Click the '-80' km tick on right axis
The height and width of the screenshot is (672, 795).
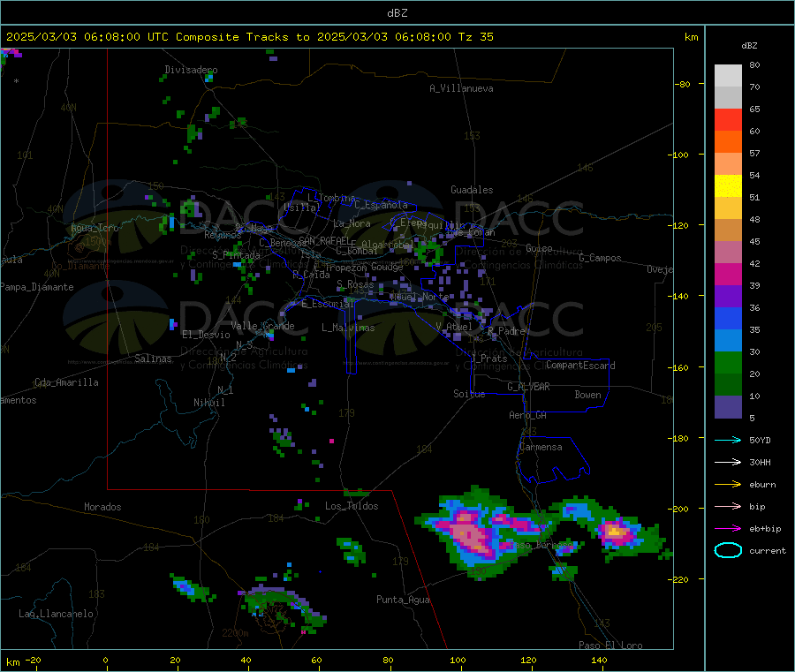pyautogui.click(x=682, y=84)
